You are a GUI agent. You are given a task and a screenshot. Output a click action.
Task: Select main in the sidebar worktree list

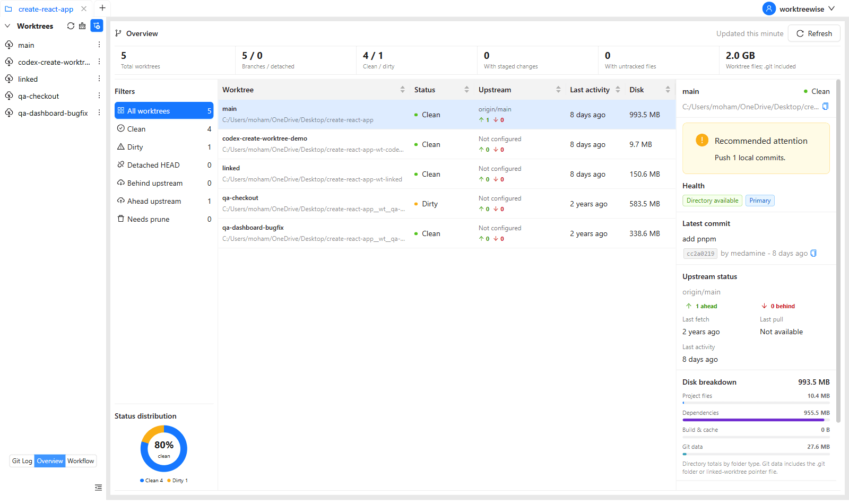pos(26,45)
